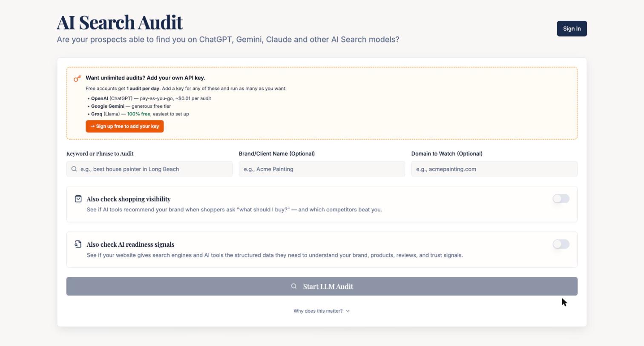Click the "OpenAI (ChatGPT)" bullet line
The image size is (644, 346).
(x=149, y=98)
